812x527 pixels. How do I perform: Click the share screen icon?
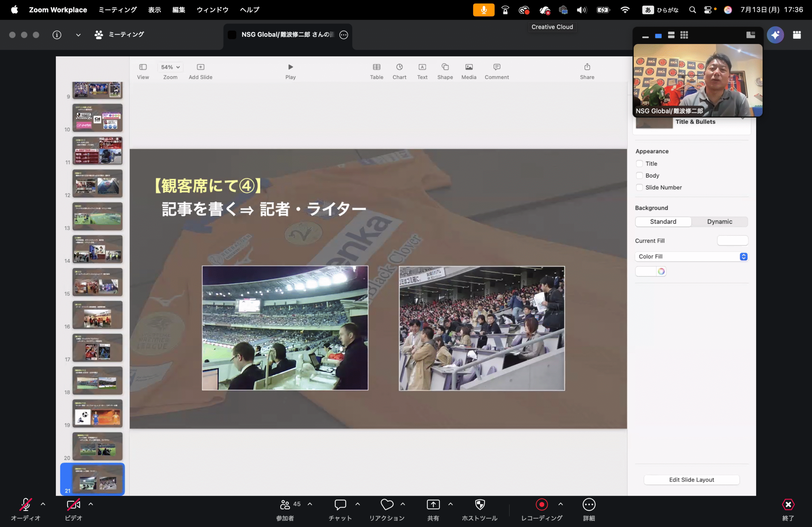(x=433, y=504)
